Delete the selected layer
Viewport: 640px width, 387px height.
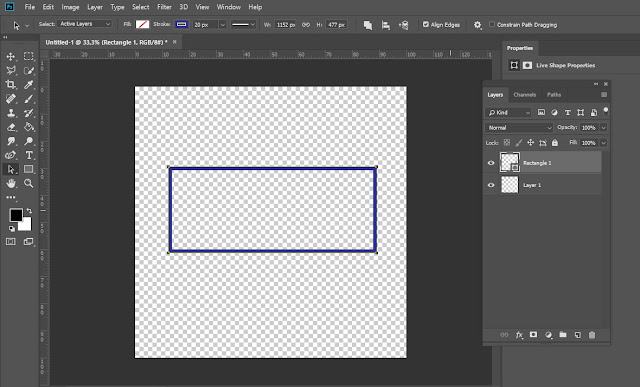tap(592, 335)
